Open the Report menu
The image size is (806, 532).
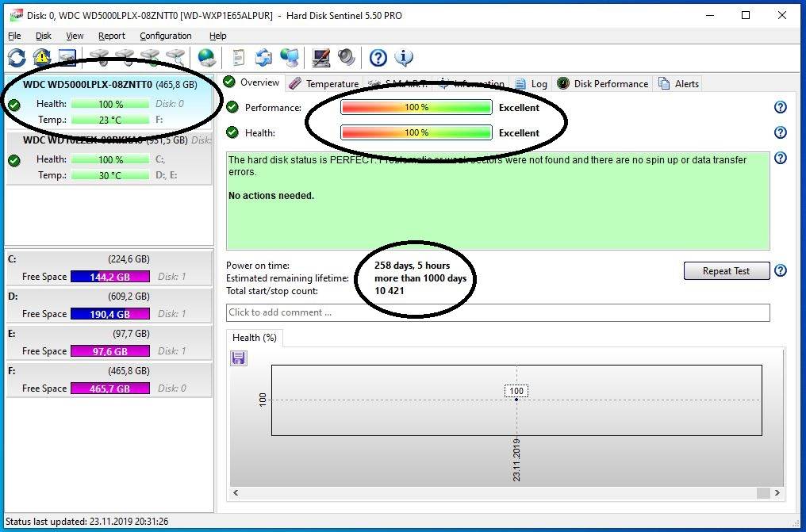[112, 36]
